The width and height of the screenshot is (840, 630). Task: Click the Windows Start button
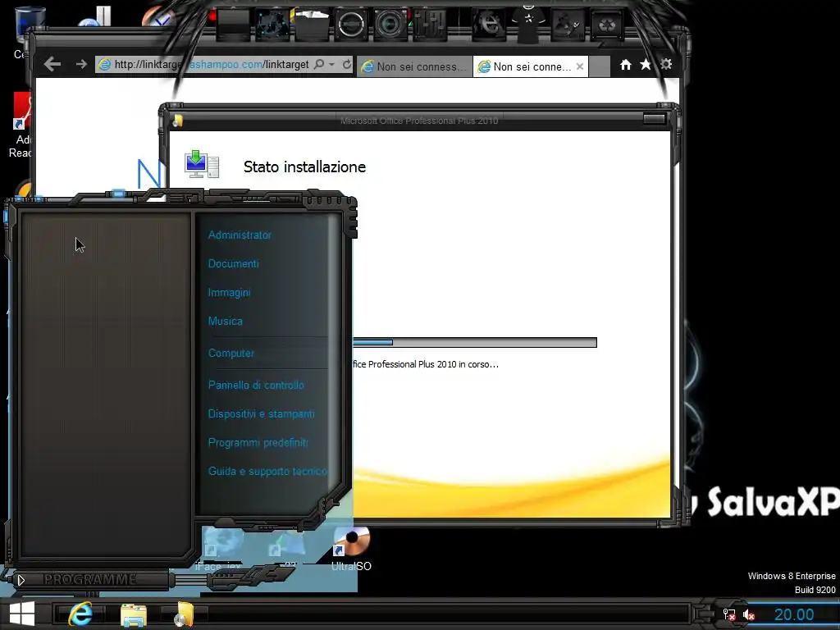point(22,614)
